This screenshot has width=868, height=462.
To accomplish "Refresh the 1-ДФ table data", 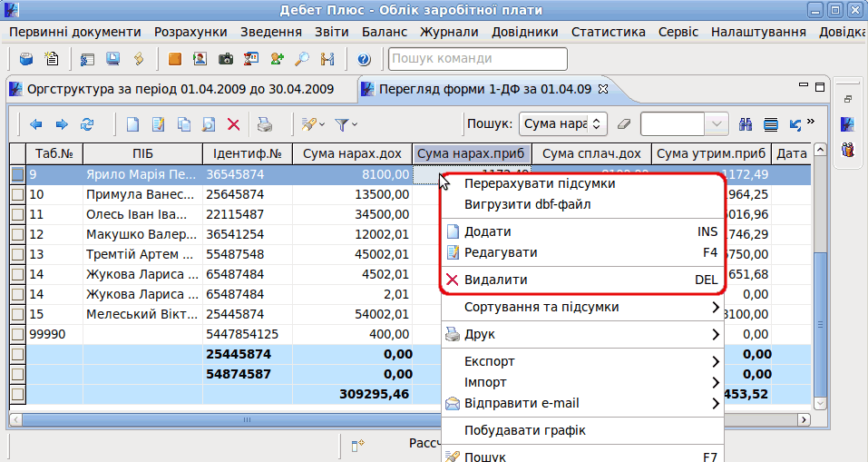I will click(87, 124).
